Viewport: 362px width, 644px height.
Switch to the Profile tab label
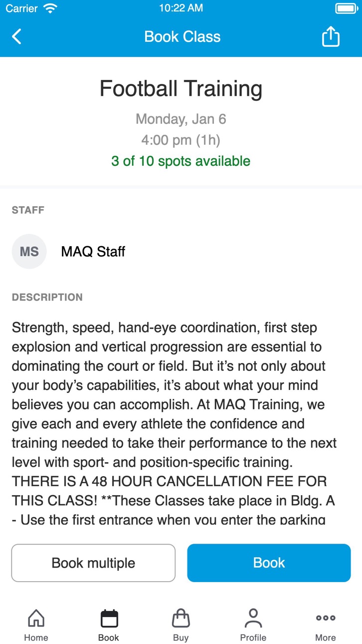pyautogui.click(x=253, y=638)
